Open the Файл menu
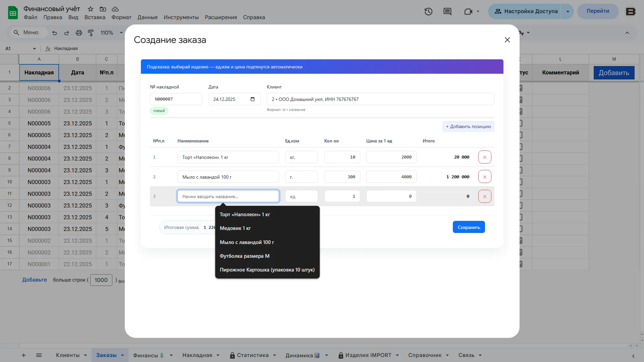Screen dimensions: 644x362 click(31, 17)
